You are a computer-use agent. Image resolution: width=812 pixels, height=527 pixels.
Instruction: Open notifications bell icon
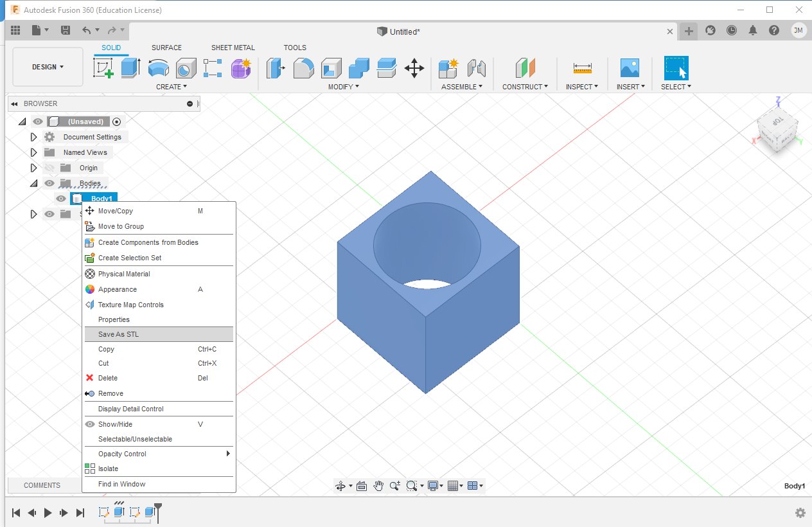(753, 30)
